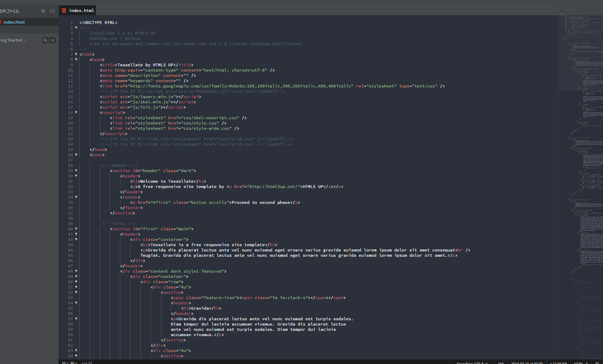The height and width of the screenshot is (364, 603).
Task: Select index.html in working files list
Action: point(14,22)
